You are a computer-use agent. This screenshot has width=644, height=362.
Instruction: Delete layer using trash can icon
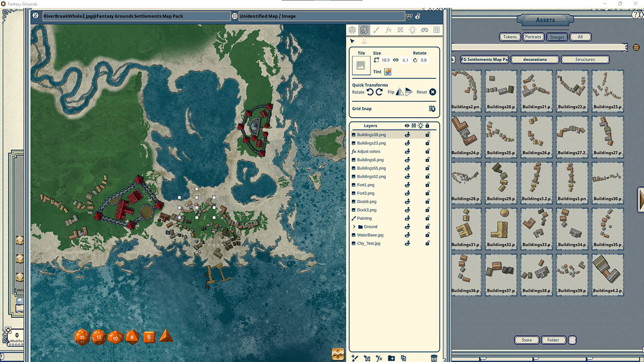point(434,358)
